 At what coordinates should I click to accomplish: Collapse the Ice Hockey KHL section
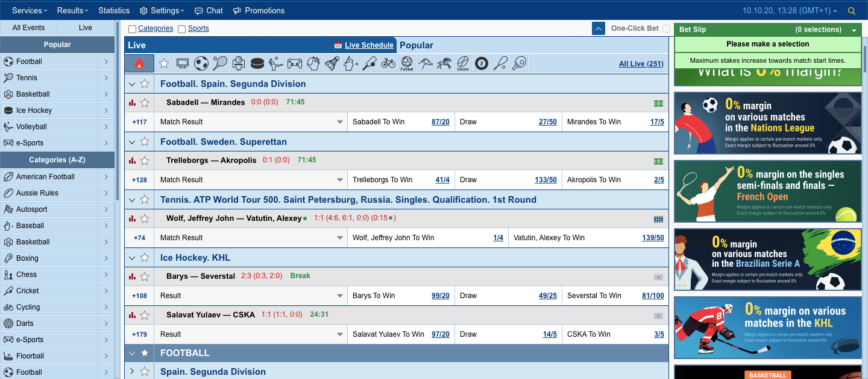[132, 258]
